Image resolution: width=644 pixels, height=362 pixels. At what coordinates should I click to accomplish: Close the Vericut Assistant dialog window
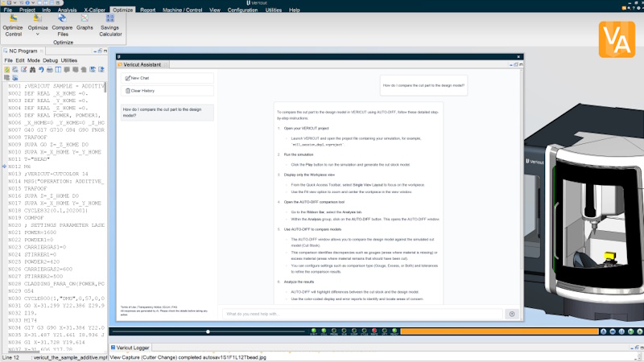pos(518,56)
